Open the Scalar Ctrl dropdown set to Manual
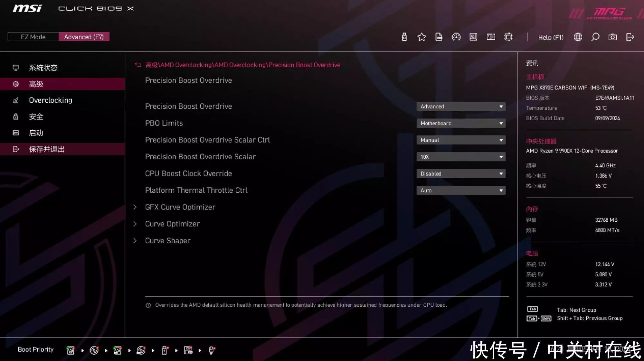 click(x=461, y=140)
